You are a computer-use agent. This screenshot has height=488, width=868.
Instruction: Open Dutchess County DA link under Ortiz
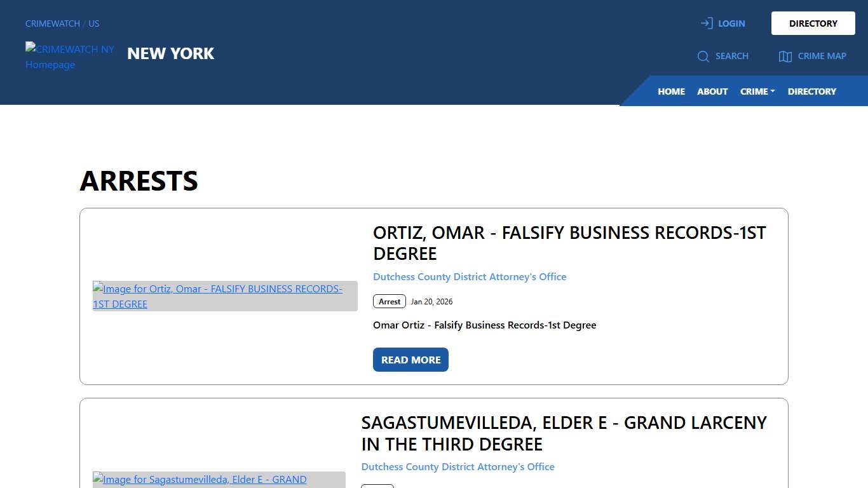click(x=470, y=277)
